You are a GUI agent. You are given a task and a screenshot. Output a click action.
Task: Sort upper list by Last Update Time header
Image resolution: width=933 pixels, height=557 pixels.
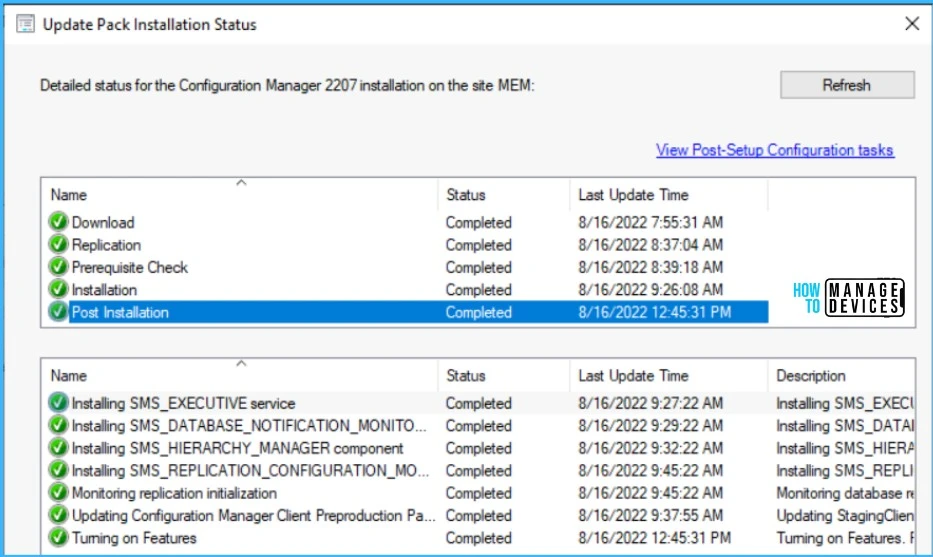669,195
